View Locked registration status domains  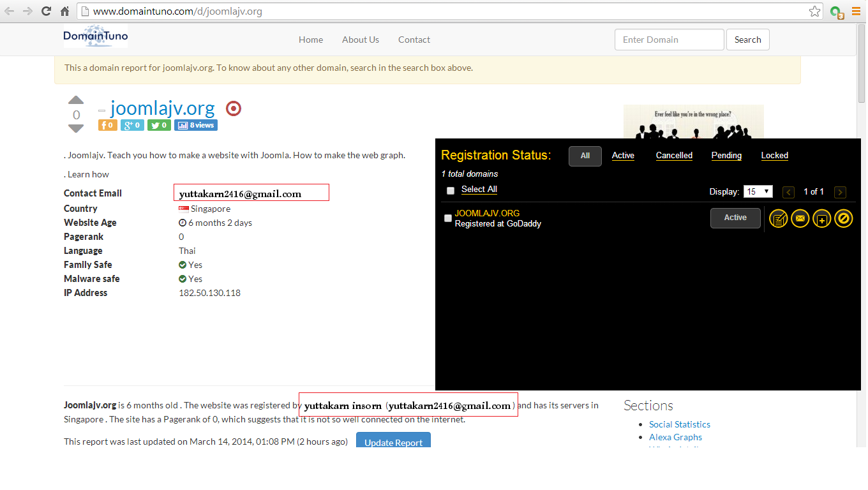tap(775, 156)
